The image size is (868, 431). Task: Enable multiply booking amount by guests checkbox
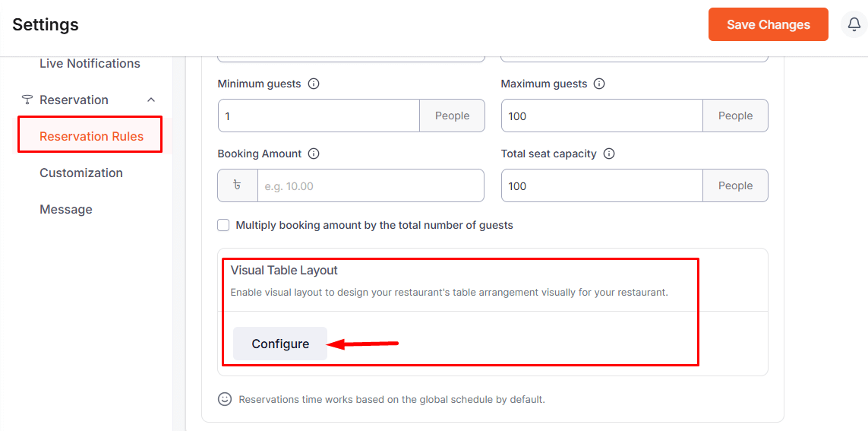pyautogui.click(x=223, y=225)
